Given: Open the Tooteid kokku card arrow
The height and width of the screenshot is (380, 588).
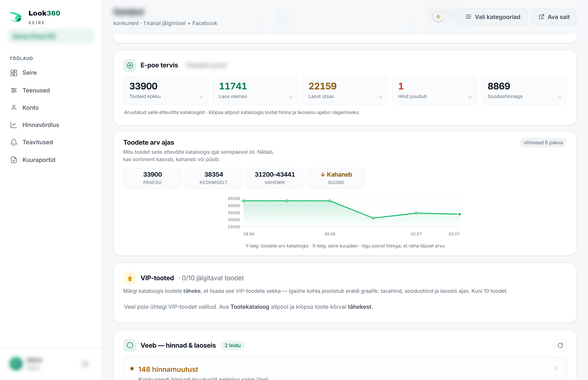Looking at the screenshot, I should point(201,97).
